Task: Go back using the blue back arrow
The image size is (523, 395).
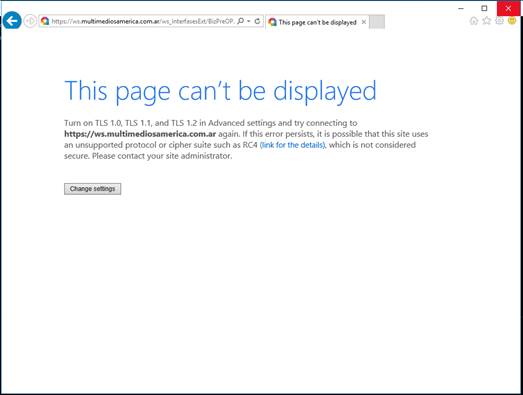Action: click(x=12, y=21)
